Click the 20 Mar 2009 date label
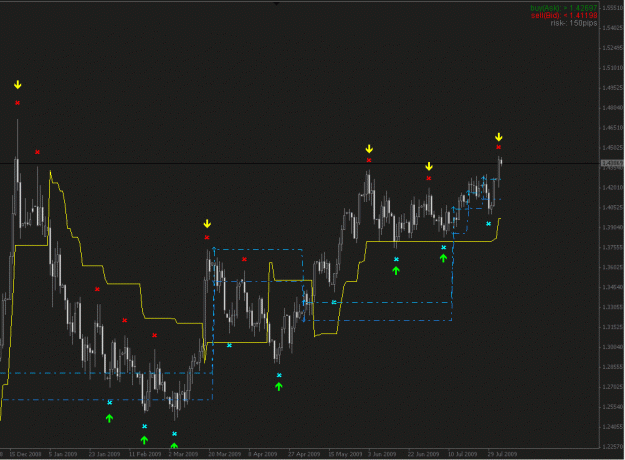This screenshot has height=460, width=625. click(x=225, y=454)
